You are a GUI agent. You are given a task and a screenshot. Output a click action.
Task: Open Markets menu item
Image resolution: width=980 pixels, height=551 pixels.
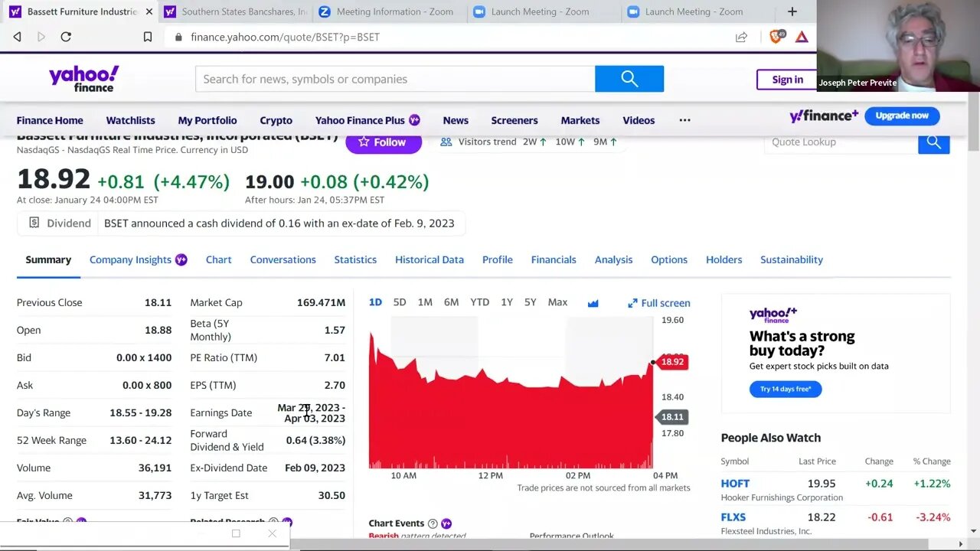coord(580,120)
